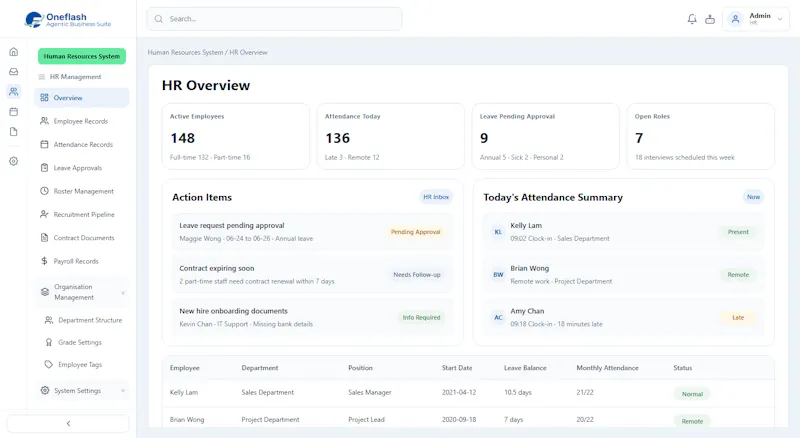Image resolution: width=800 pixels, height=438 pixels.
Task: Open the Active Employees card
Action: tap(236, 136)
